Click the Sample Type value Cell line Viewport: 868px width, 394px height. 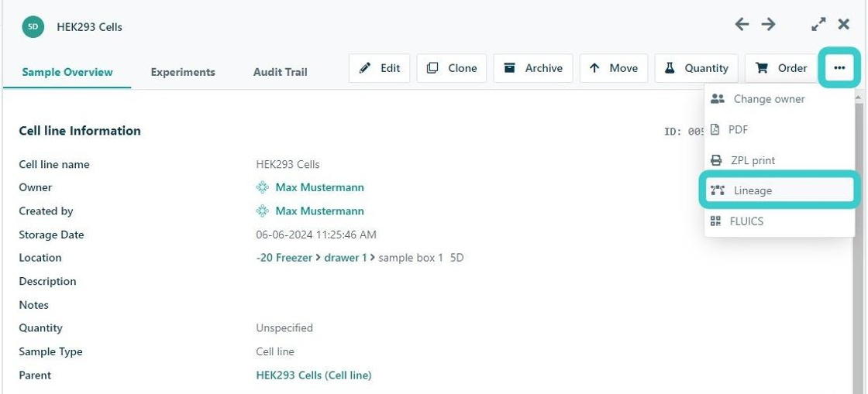pos(275,351)
